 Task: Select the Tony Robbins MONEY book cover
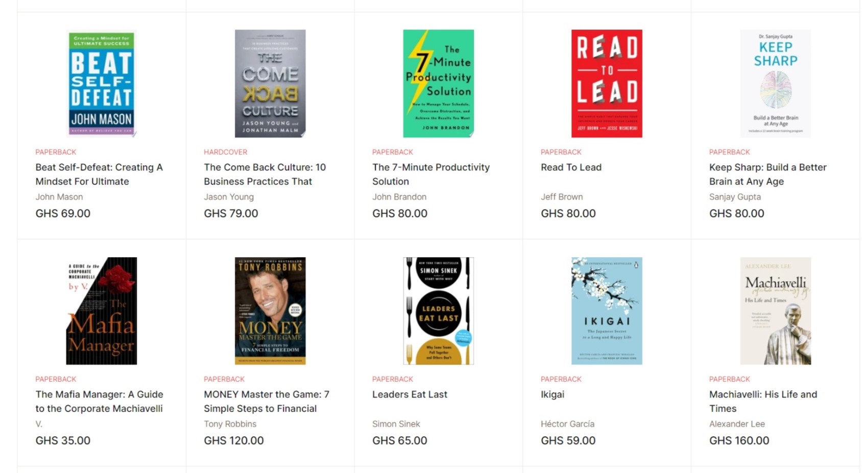(270, 311)
